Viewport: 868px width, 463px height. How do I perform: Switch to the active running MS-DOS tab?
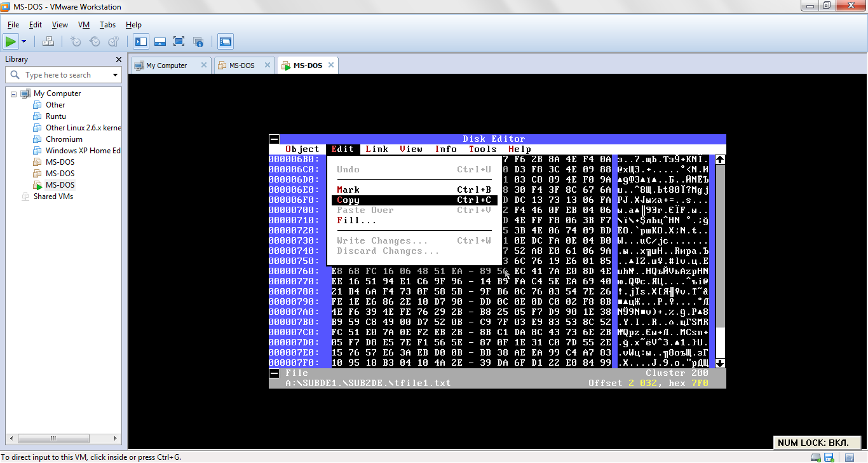point(308,66)
